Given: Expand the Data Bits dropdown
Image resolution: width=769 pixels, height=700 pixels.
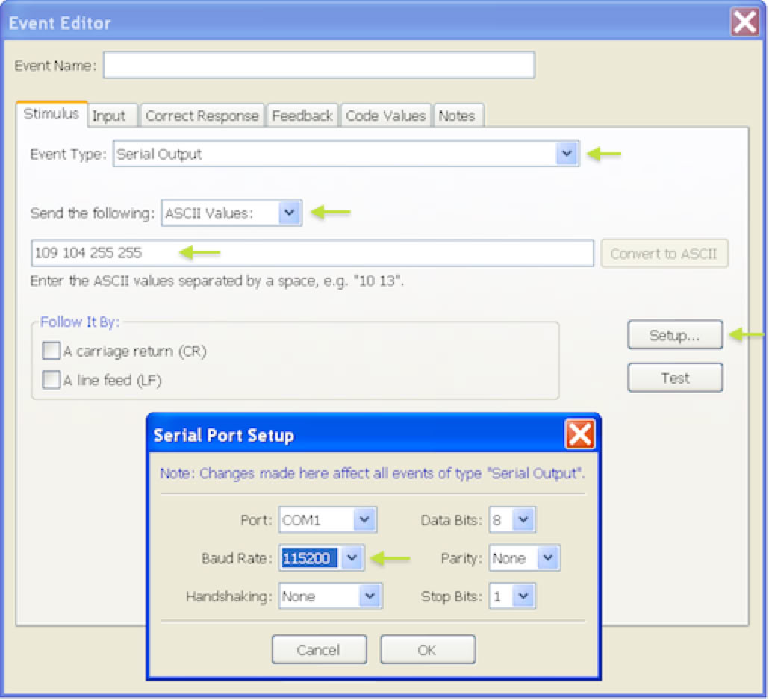Looking at the screenshot, I should 524,520.
